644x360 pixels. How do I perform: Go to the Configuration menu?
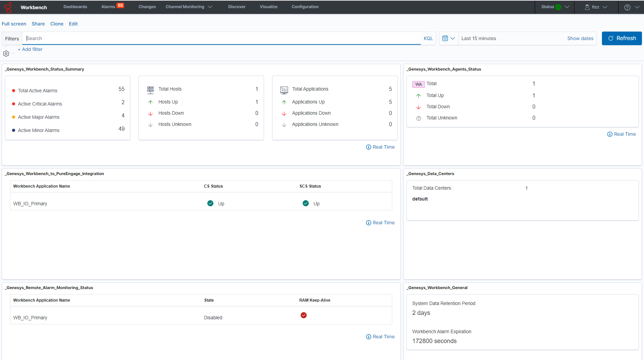[x=305, y=7]
